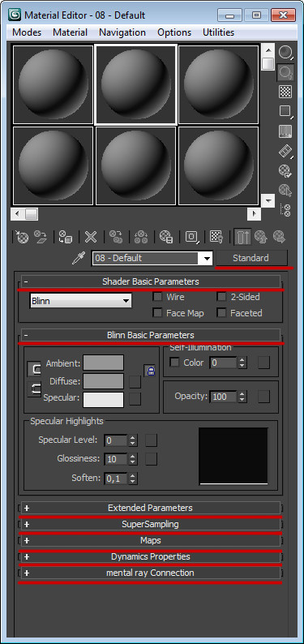Screen dimensions: 304x644
Task: Click the Make Material Copy icon
Action: pos(116,237)
